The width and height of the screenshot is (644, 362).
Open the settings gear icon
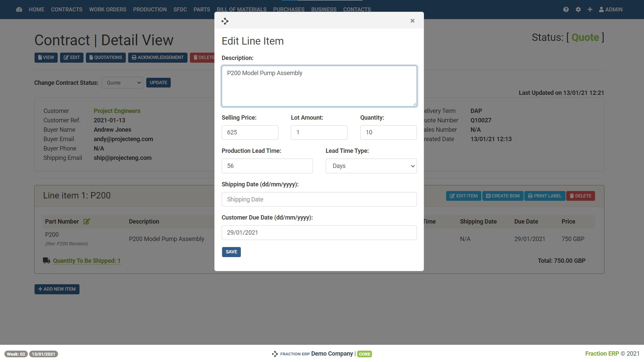[578, 9]
